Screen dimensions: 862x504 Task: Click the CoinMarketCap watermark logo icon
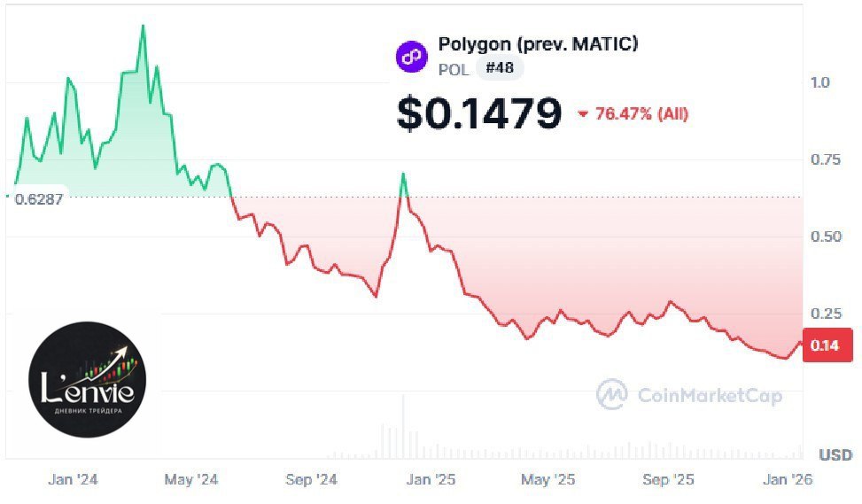click(x=611, y=395)
